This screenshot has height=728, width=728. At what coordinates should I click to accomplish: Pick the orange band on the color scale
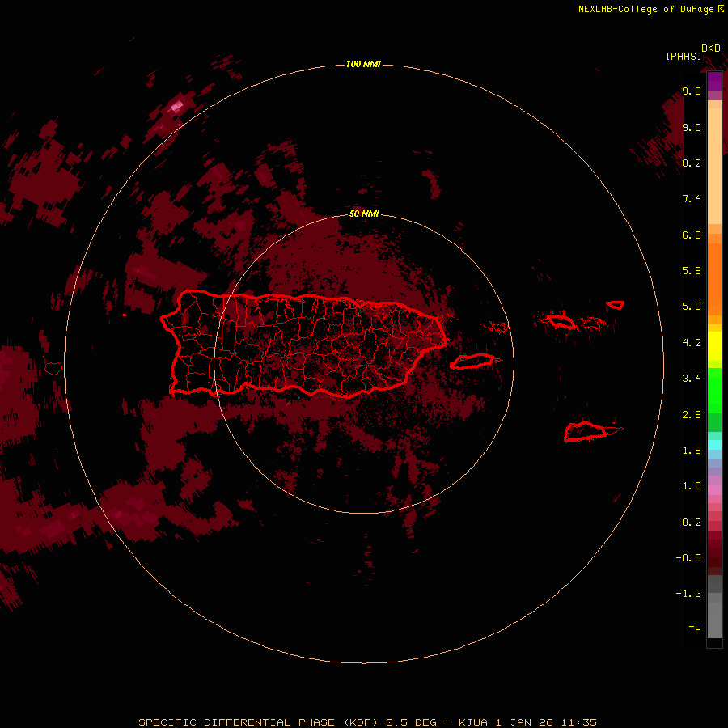point(714,279)
